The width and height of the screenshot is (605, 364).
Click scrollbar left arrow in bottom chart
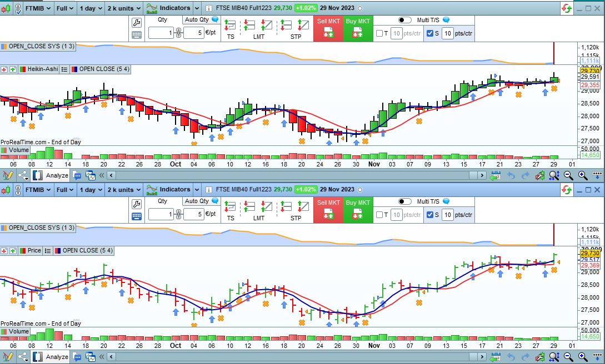tap(112, 357)
